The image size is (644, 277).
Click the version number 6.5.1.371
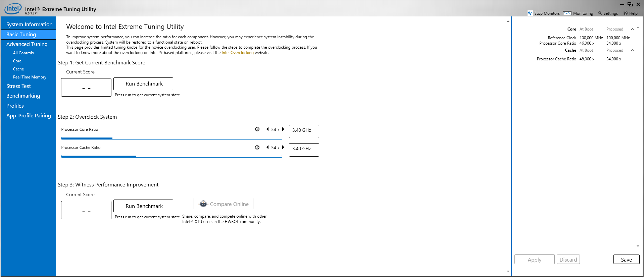tap(31, 13)
